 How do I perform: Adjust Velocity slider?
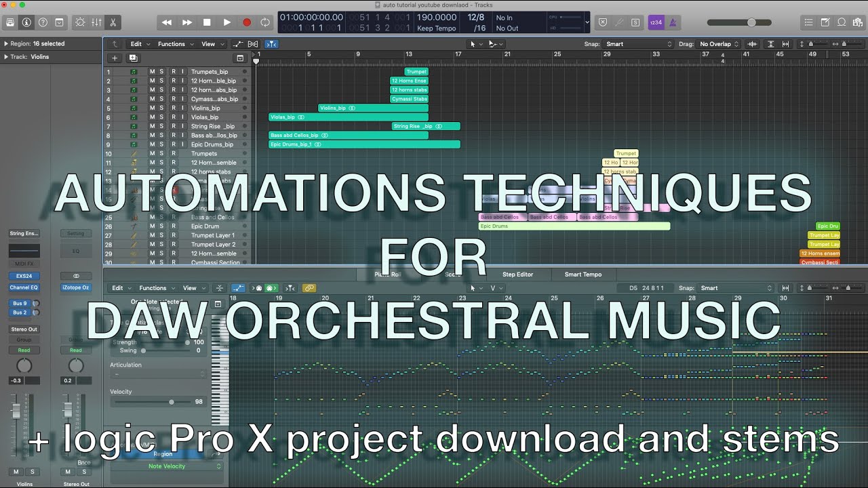[x=153, y=402]
